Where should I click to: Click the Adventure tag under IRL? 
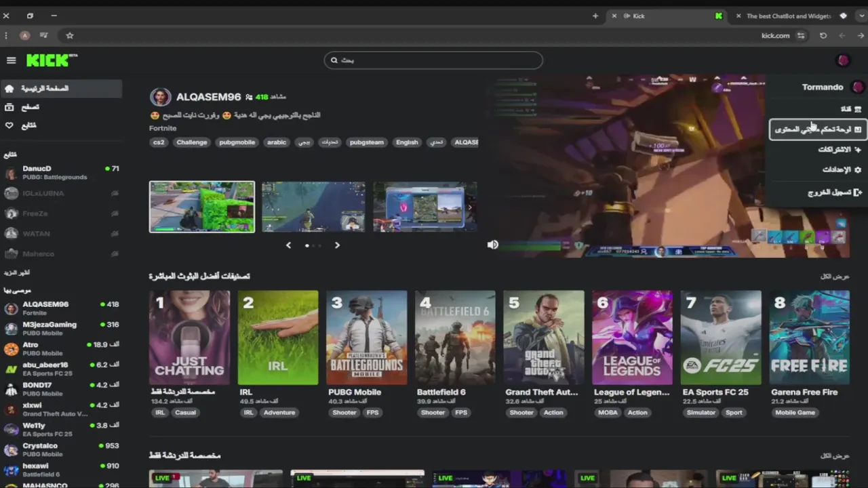[279, 412]
